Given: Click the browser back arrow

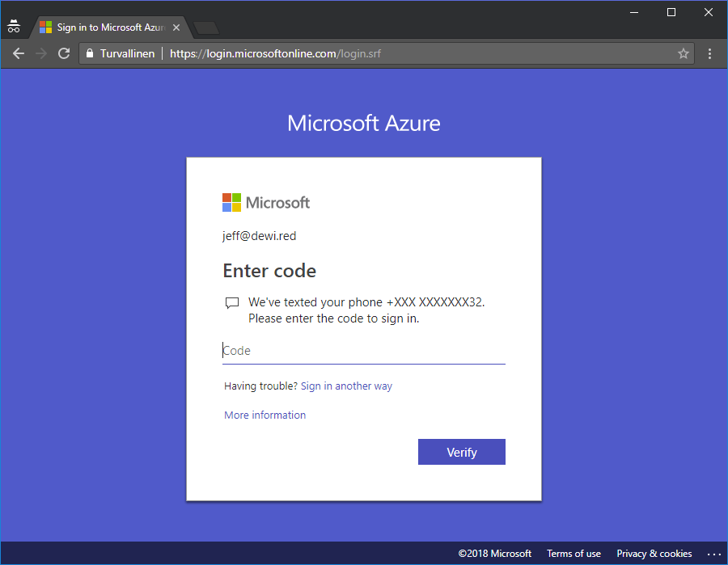Looking at the screenshot, I should pos(19,53).
